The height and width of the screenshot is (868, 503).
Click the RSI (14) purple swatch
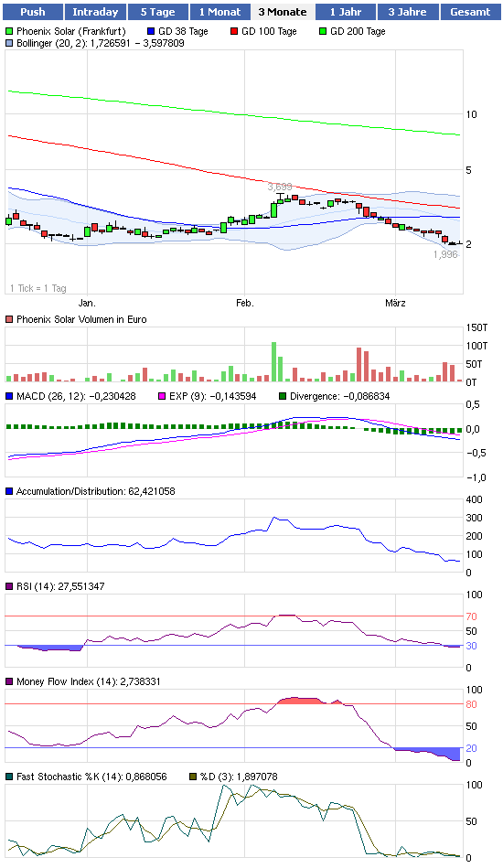click(9, 587)
